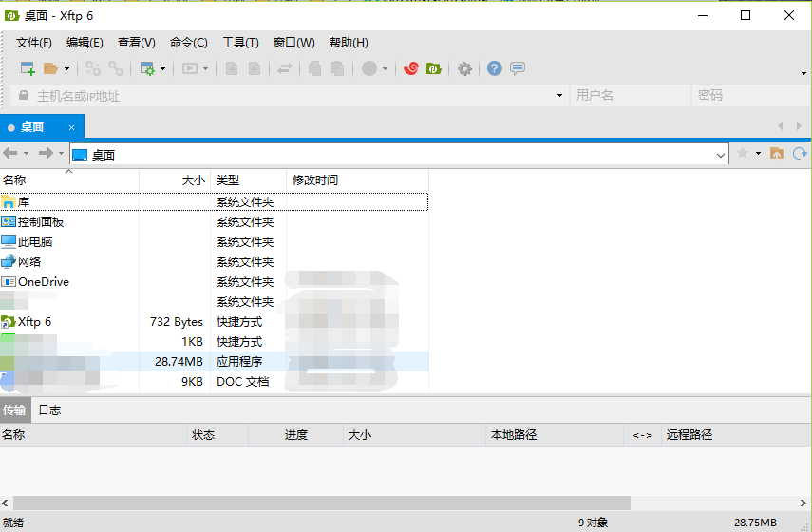The height and width of the screenshot is (532, 812).
Task: Click the New Session icon
Action: 28,68
